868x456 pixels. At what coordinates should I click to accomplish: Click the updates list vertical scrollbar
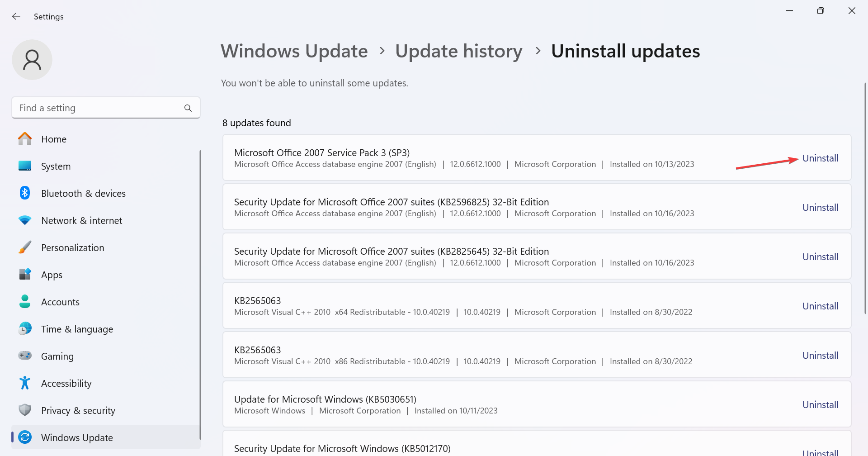(x=865, y=199)
